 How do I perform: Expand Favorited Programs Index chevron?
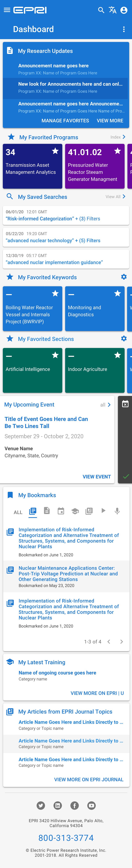pos(124,137)
